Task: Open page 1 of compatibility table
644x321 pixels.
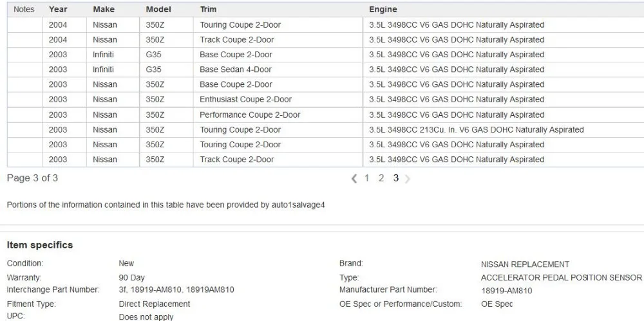Action: tap(367, 178)
